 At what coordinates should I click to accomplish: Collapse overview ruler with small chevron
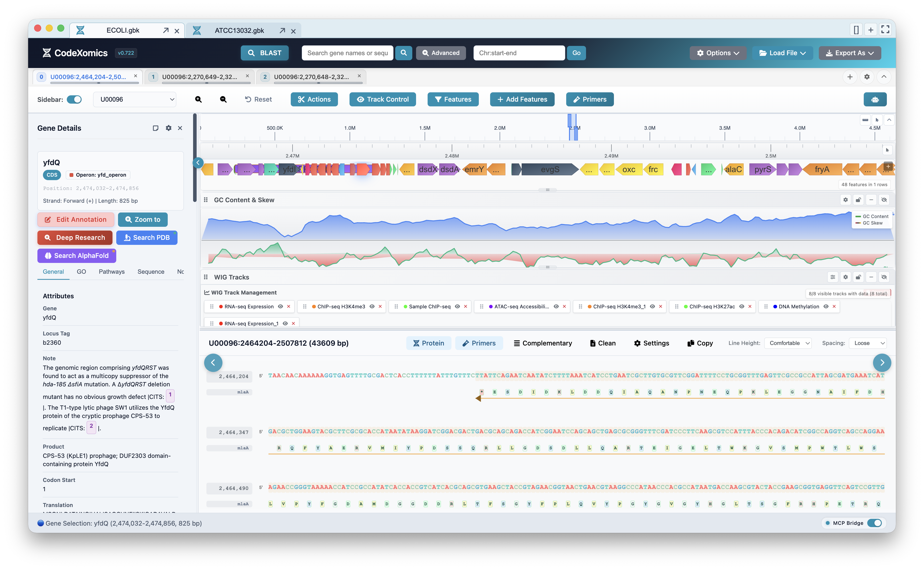pyautogui.click(x=889, y=120)
